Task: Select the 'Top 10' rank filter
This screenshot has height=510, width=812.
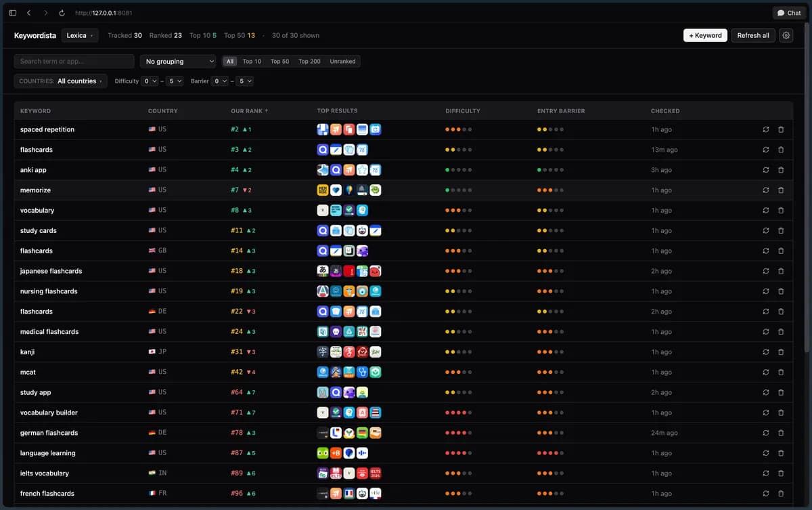Action: click(x=252, y=62)
